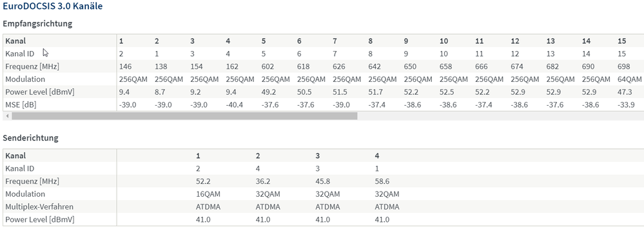This screenshot has height=238, width=644.
Task: Click the MSE [dB] row label
Action: point(21,105)
